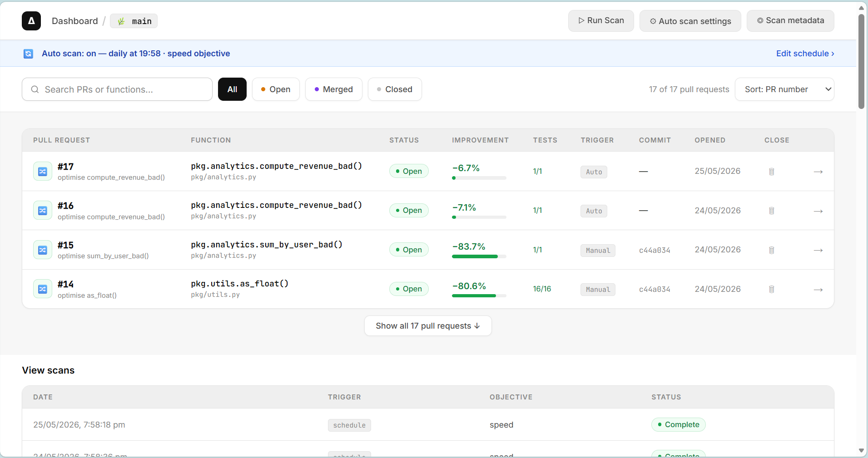Delete PR #17 with trash icon
The image size is (868, 458).
point(771,172)
